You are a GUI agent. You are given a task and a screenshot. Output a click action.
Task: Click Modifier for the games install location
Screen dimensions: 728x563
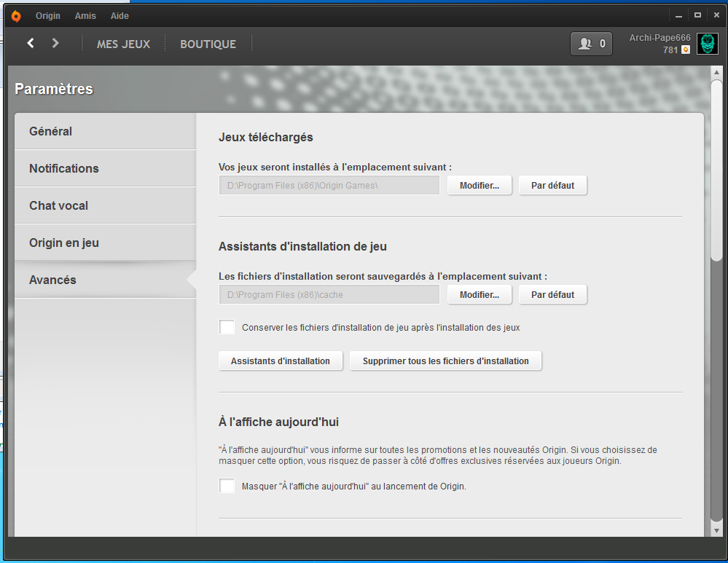pos(479,186)
